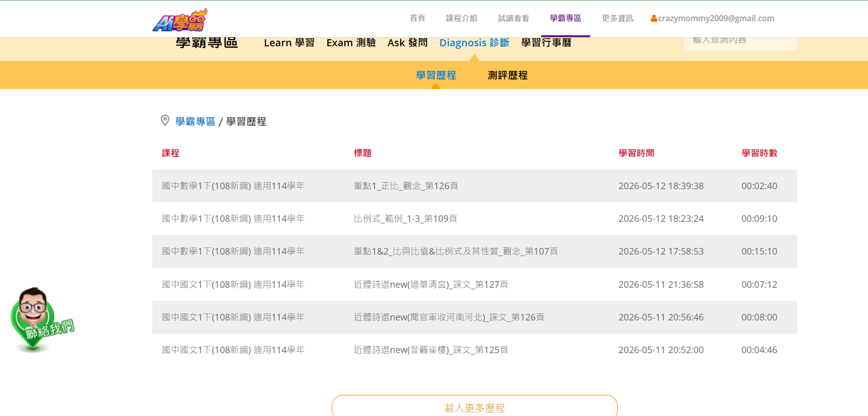This screenshot has height=416, width=868.
Task: Click 課程 column header
Action: tap(170, 153)
